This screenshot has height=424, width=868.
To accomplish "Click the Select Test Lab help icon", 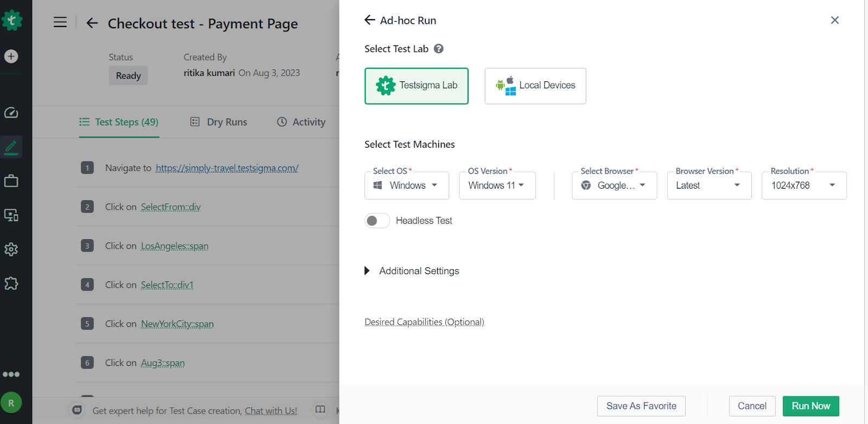I will pyautogui.click(x=439, y=49).
